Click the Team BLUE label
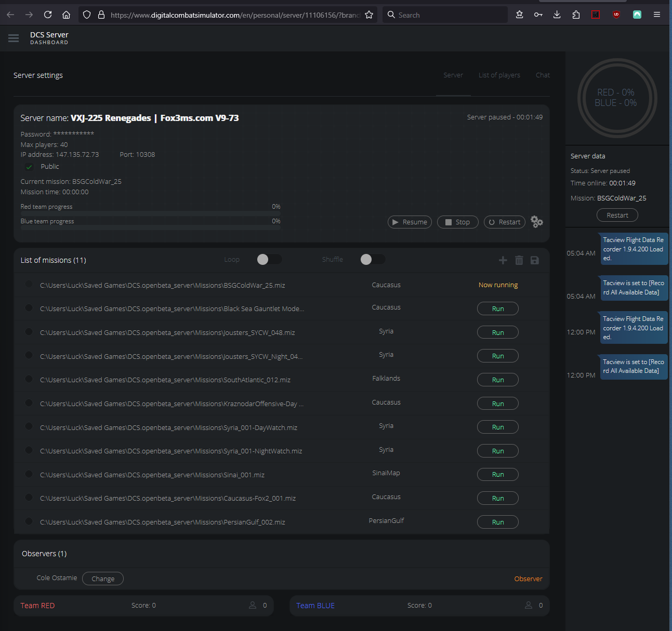The height and width of the screenshot is (631, 672). [315, 606]
